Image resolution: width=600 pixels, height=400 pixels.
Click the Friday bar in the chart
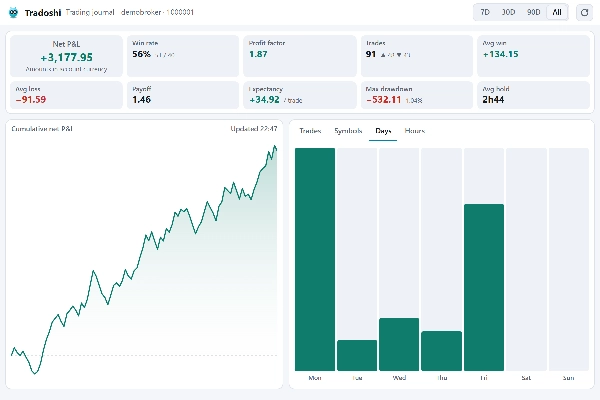tap(484, 287)
